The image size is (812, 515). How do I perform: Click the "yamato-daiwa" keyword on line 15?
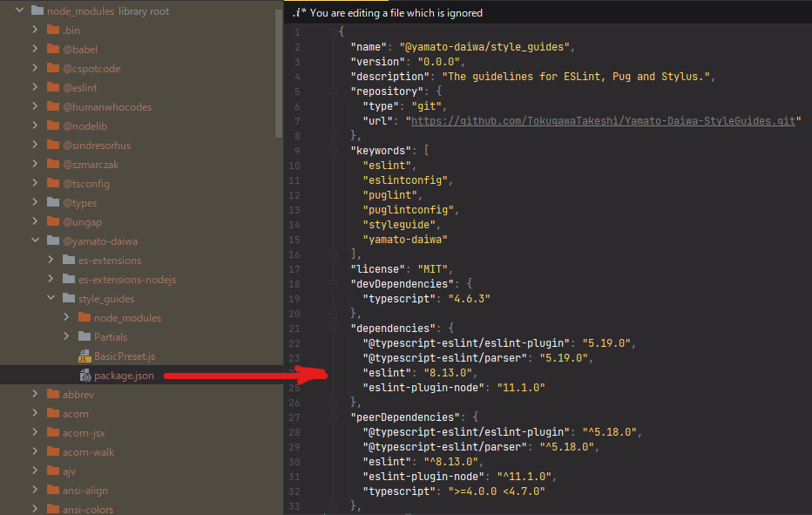click(405, 240)
